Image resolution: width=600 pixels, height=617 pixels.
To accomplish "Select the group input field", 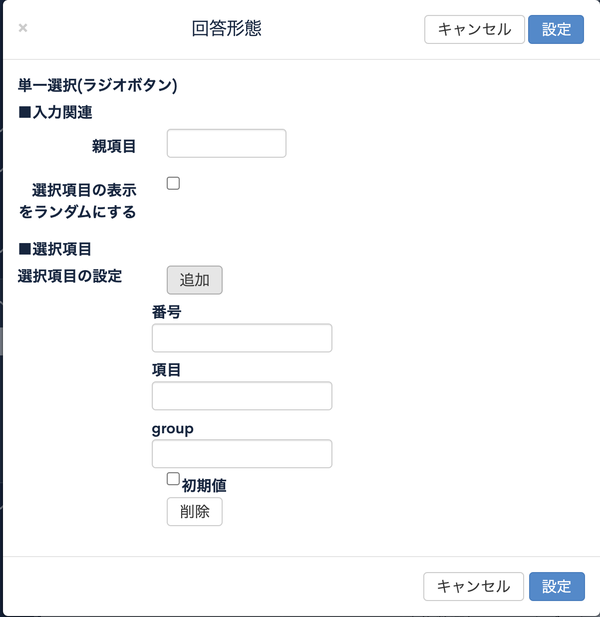I will tap(242, 453).
